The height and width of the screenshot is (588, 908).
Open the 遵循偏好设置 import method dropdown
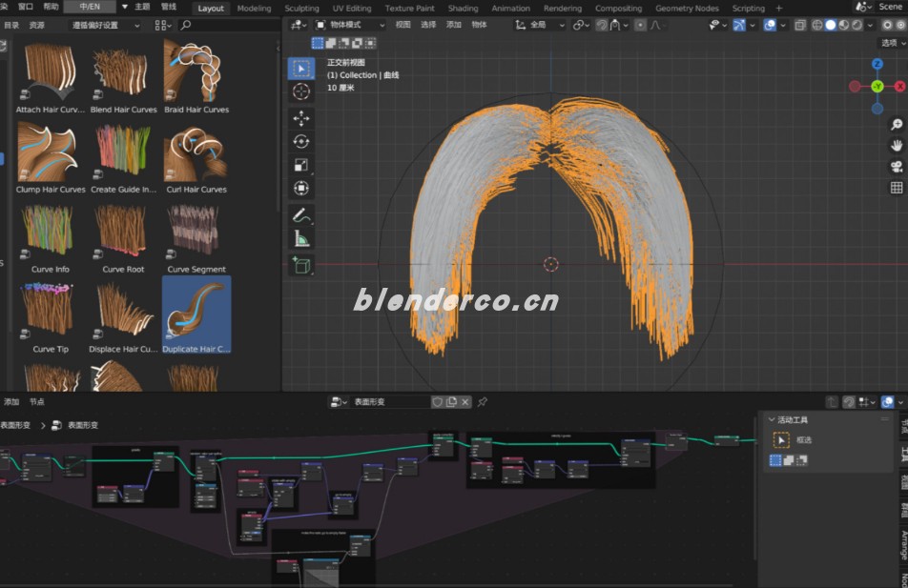pyautogui.click(x=105, y=26)
